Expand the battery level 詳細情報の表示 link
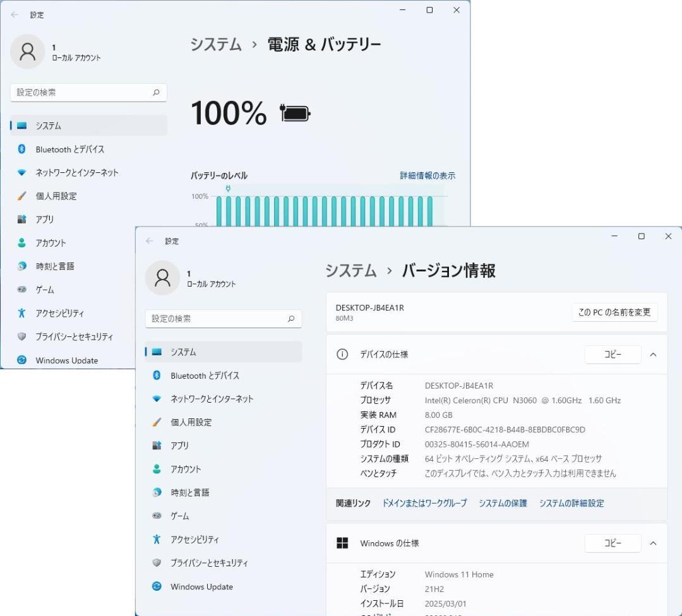Viewport: 682px width, 616px height. pos(427,175)
